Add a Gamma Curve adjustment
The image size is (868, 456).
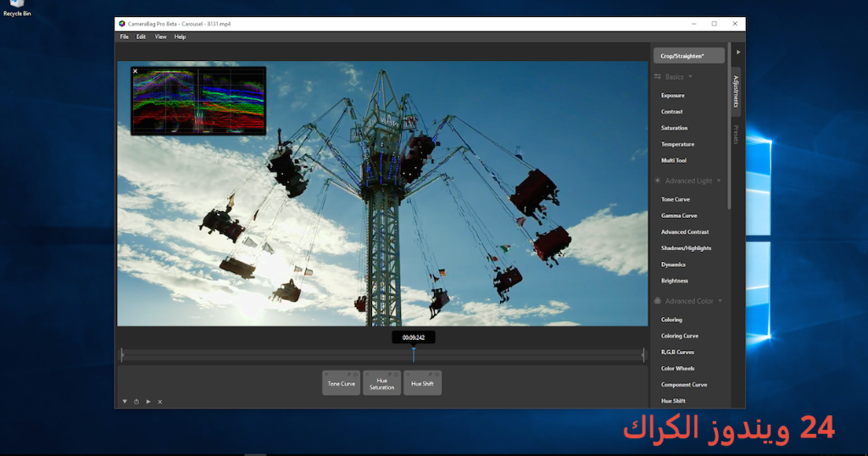coord(679,215)
